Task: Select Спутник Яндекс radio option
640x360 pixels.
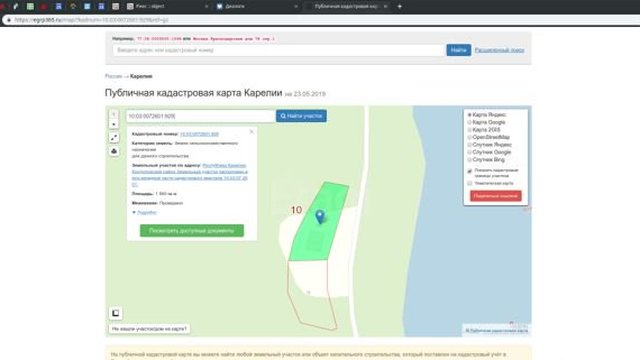Action: coord(469,145)
